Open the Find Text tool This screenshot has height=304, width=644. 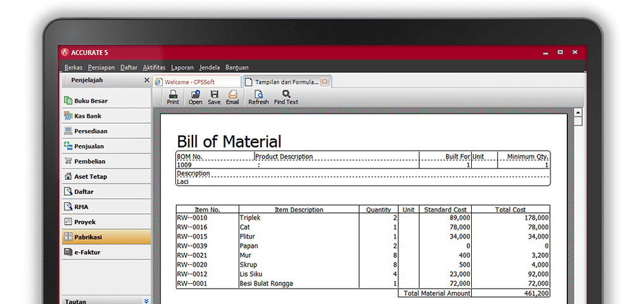[286, 97]
